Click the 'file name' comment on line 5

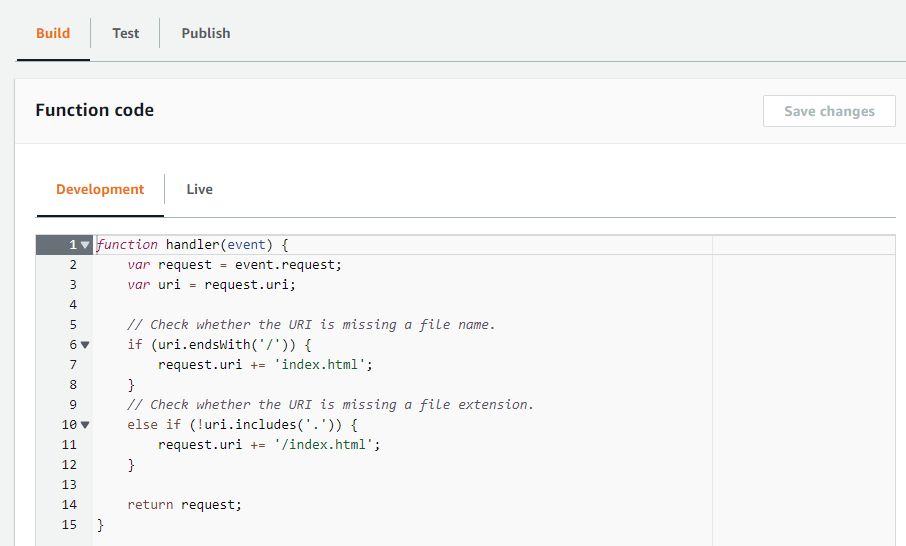point(311,325)
